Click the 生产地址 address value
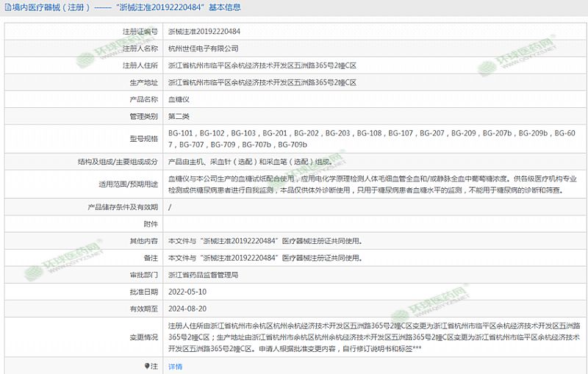The width and height of the screenshot is (588, 374). [262, 82]
